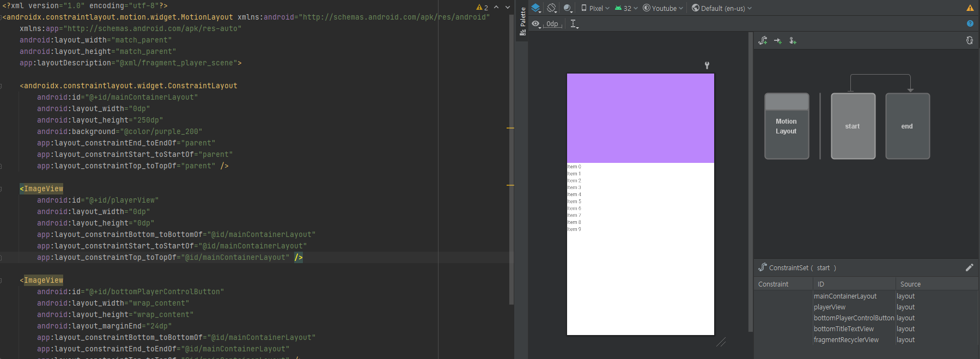Open the Youtube theme dropdown
Image resolution: width=980 pixels, height=359 pixels.
(663, 8)
